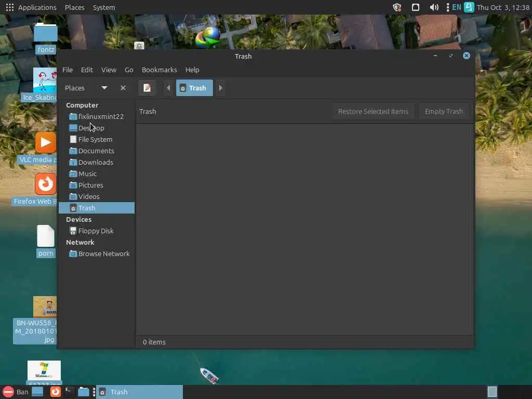532x399 pixels.
Task: Select the fontz folder on desktop
Action: coord(46,38)
